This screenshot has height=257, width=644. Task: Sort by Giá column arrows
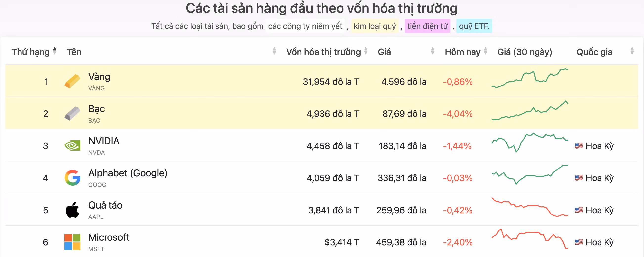pyautogui.click(x=433, y=51)
